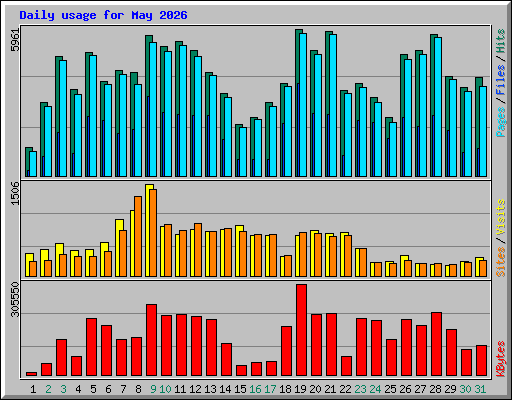Click the tallest red KBytes bar on day 19
Image resolution: width=512 pixels, height=400 pixels.
point(301,330)
